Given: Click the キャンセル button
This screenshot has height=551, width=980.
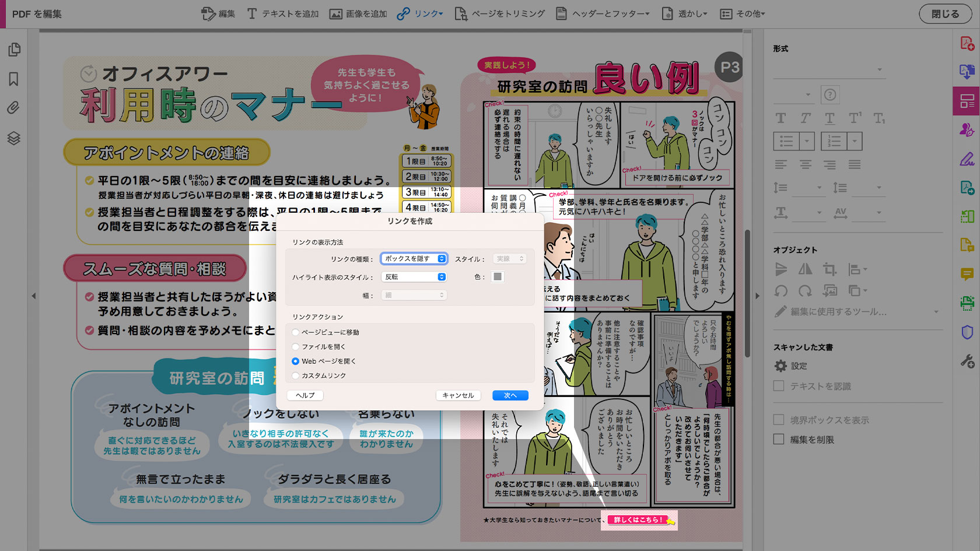Looking at the screenshot, I should [458, 395].
